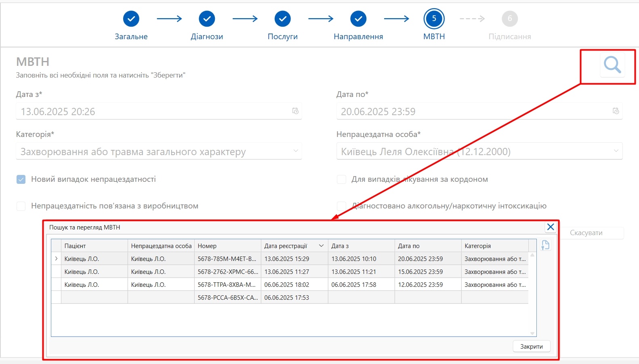Toggle sort arrow on Дата реєстрації column
The height and width of the screenshot is (364, 639).
click(321, 246)
